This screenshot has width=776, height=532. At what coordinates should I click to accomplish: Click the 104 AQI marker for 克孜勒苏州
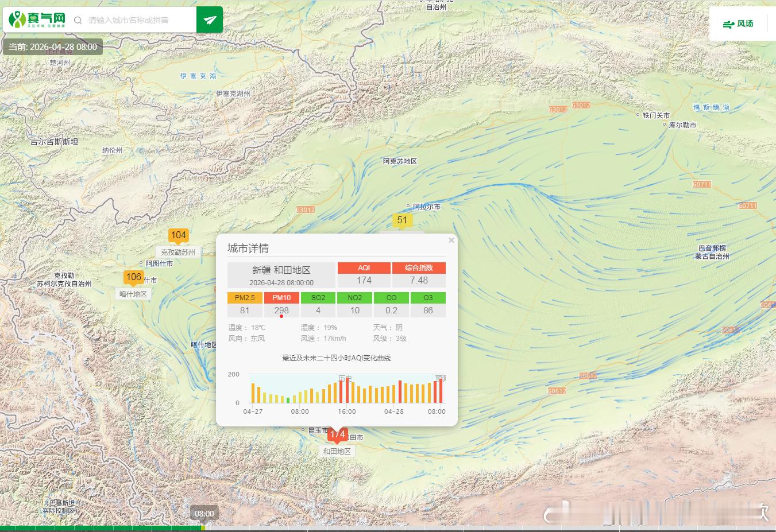[x=178, y=235]
